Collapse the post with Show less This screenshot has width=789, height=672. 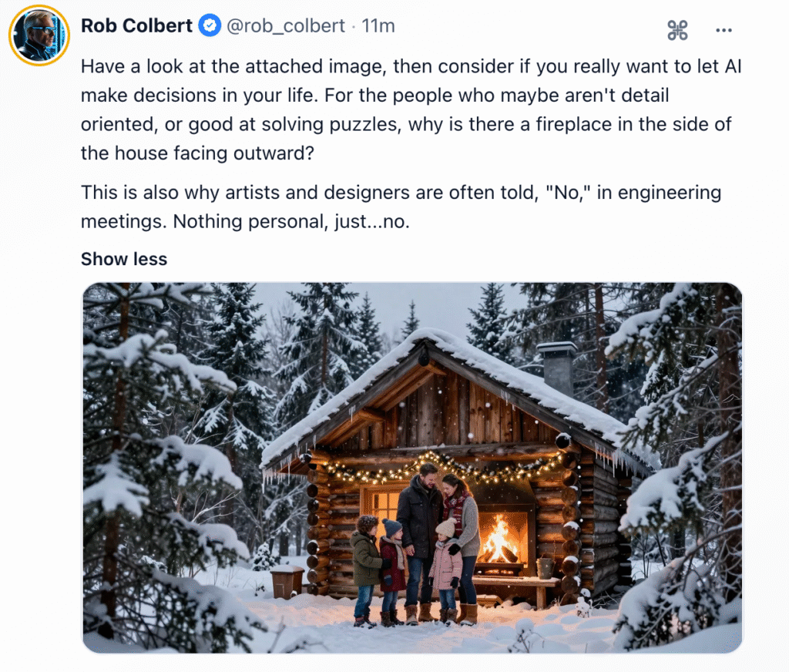pos(124,259)
